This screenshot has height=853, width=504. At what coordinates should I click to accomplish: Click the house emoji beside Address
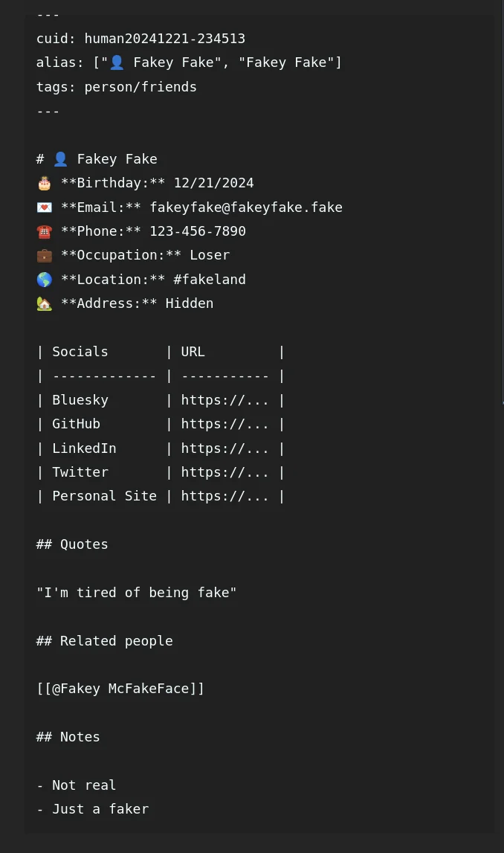click(45, 303)
